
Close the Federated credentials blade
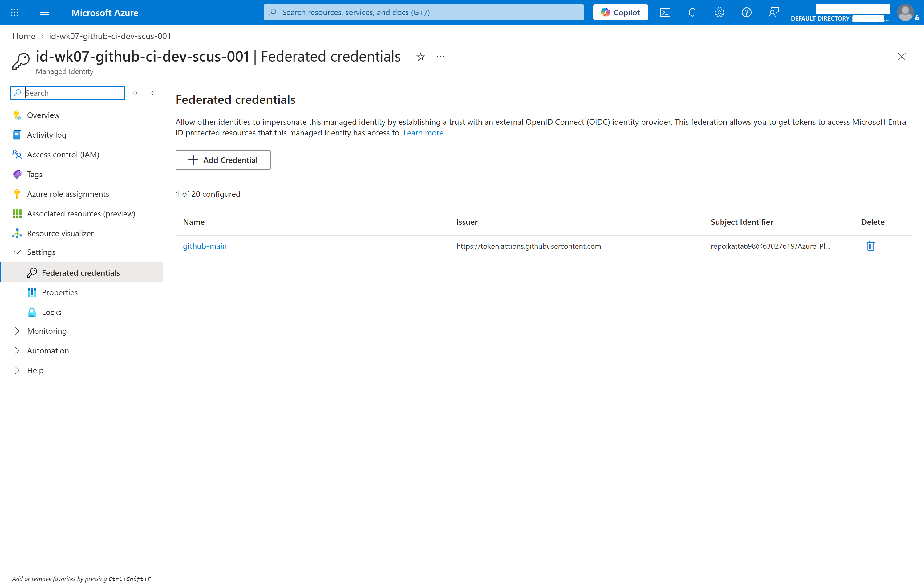(901, 57)
